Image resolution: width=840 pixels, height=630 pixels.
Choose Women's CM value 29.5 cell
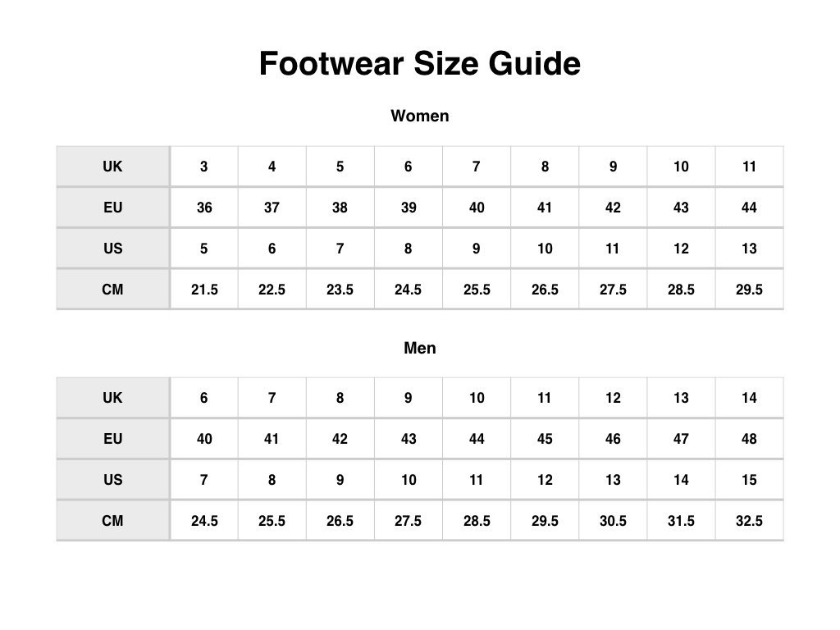point(749,290)
